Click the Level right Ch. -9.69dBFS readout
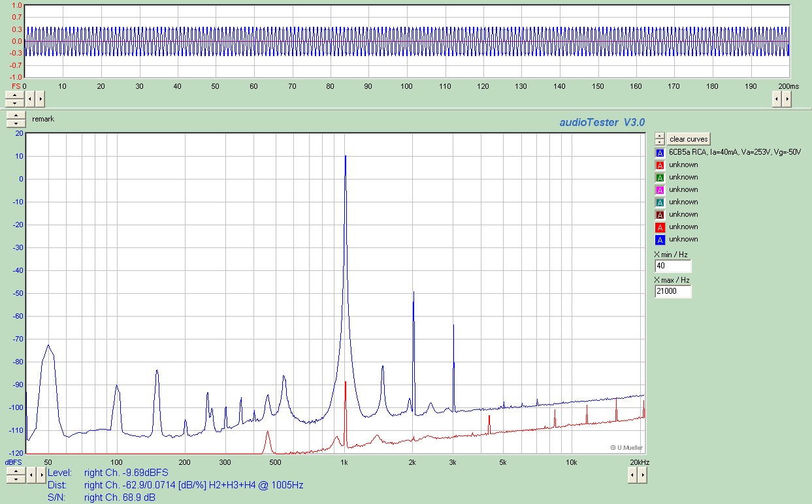The height and width of the screenshot is (504, 812). point(108,472)
